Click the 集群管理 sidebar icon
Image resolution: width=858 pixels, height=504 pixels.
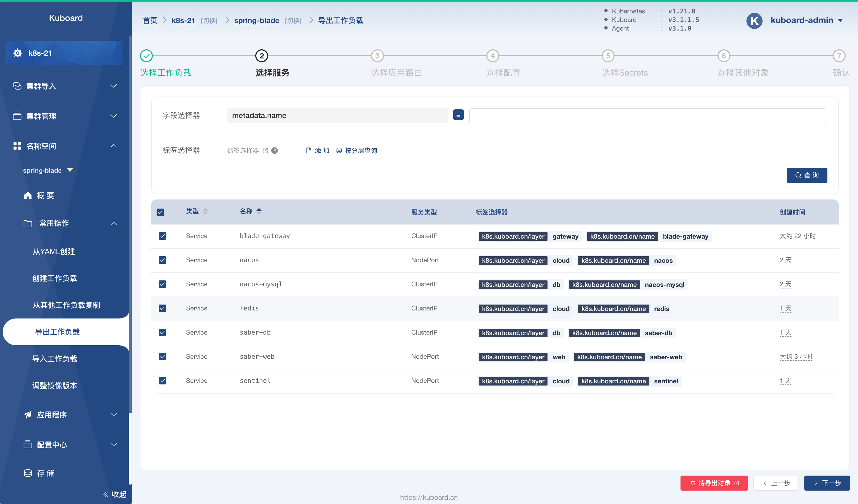click(x=17, y=116)
